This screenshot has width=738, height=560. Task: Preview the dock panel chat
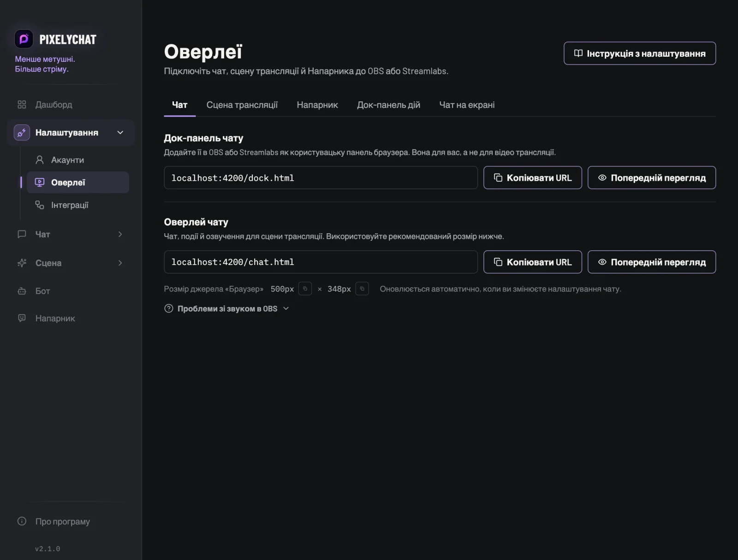click(x=652, y=178)
